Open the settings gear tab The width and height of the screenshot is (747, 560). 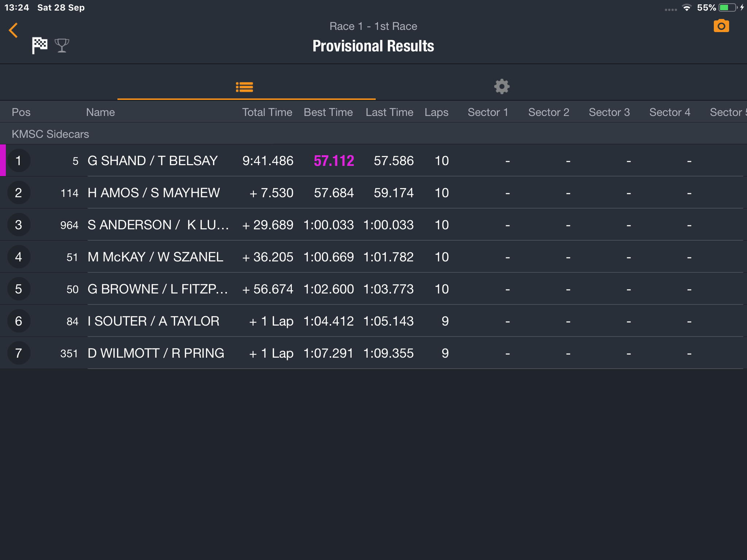[502, 87]
